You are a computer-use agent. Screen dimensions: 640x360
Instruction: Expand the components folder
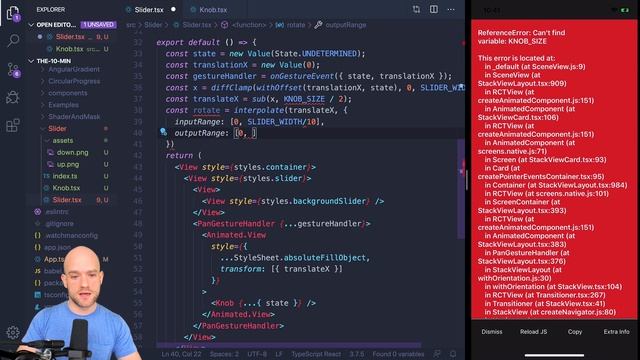point(68,93)
